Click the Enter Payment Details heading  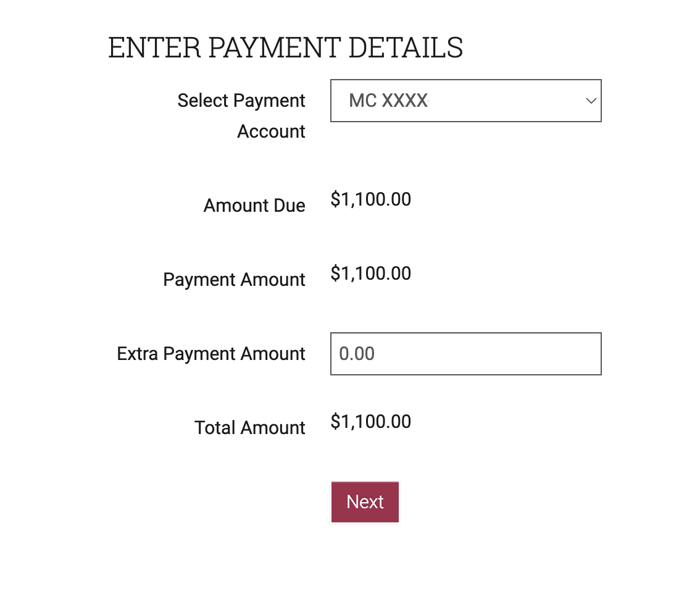pos(285,48)
